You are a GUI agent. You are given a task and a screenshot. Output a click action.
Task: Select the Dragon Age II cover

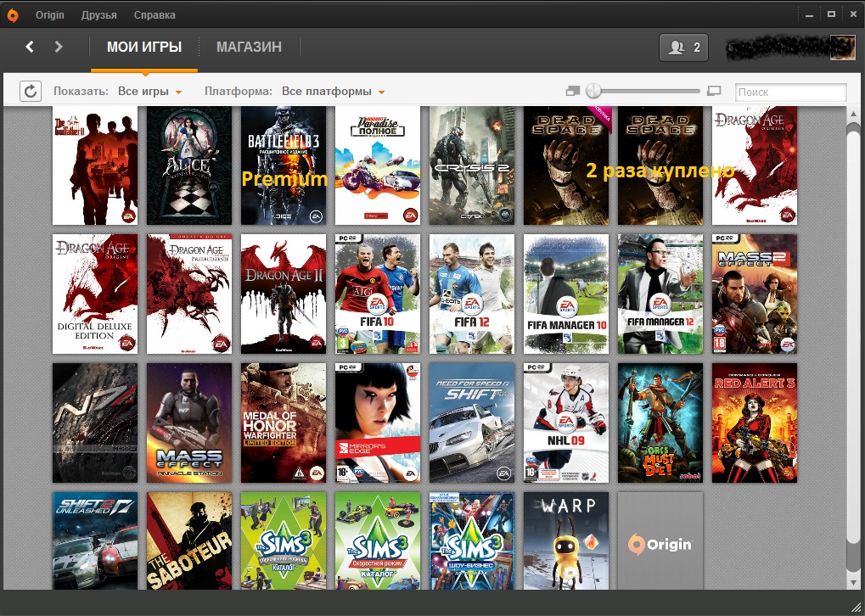pos(284,294)
